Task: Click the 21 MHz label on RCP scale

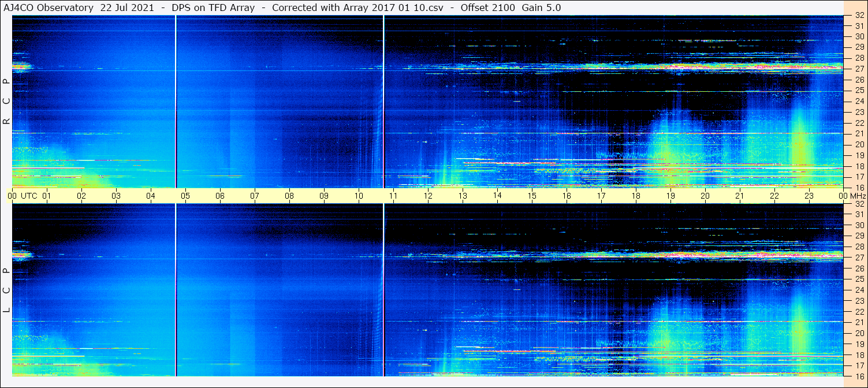Action: tap(859, 133)
